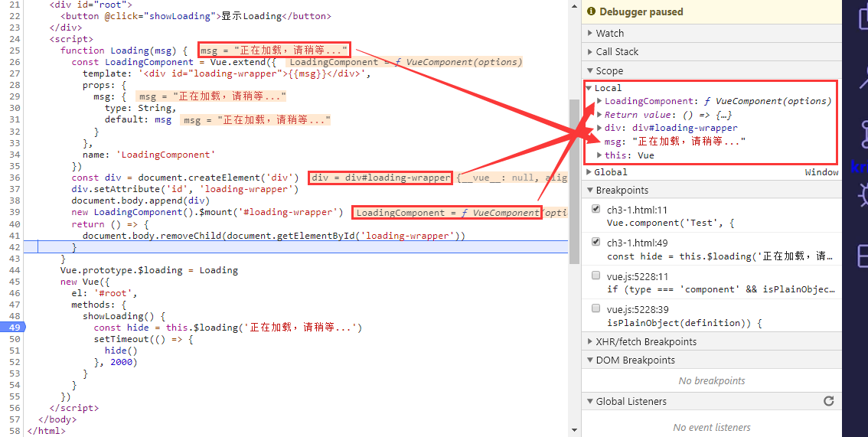Click line number 41 in the gutter
868x437 pixels.
point(15,236)
